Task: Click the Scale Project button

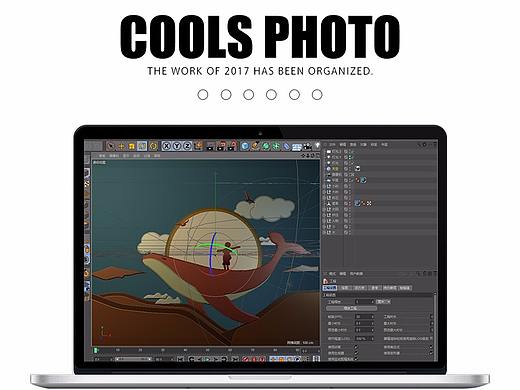Action: click(x=351, y=308)
